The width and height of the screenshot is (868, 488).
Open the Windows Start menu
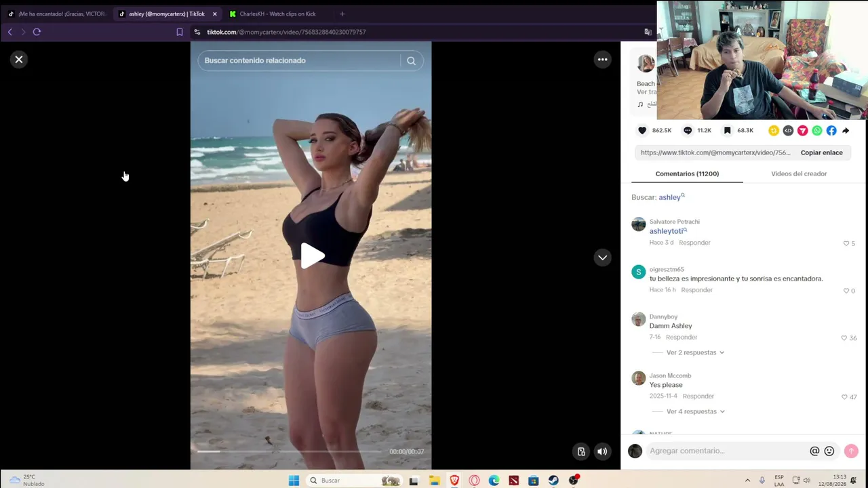(x=294, y=481)
